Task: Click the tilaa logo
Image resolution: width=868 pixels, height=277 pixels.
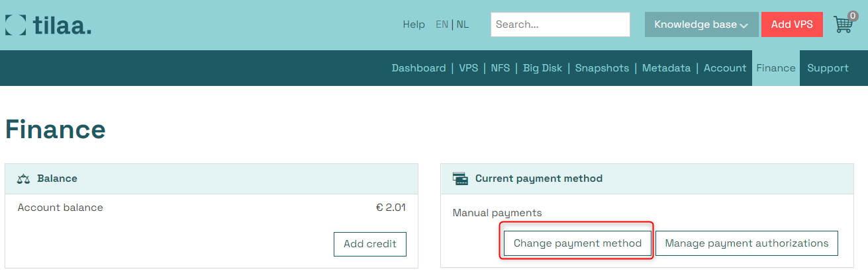Action: (x=48, y=25)
